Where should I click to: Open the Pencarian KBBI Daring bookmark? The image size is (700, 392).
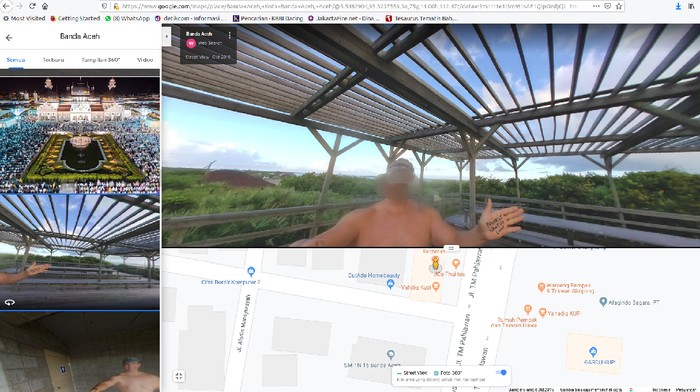tap(268, 18)
